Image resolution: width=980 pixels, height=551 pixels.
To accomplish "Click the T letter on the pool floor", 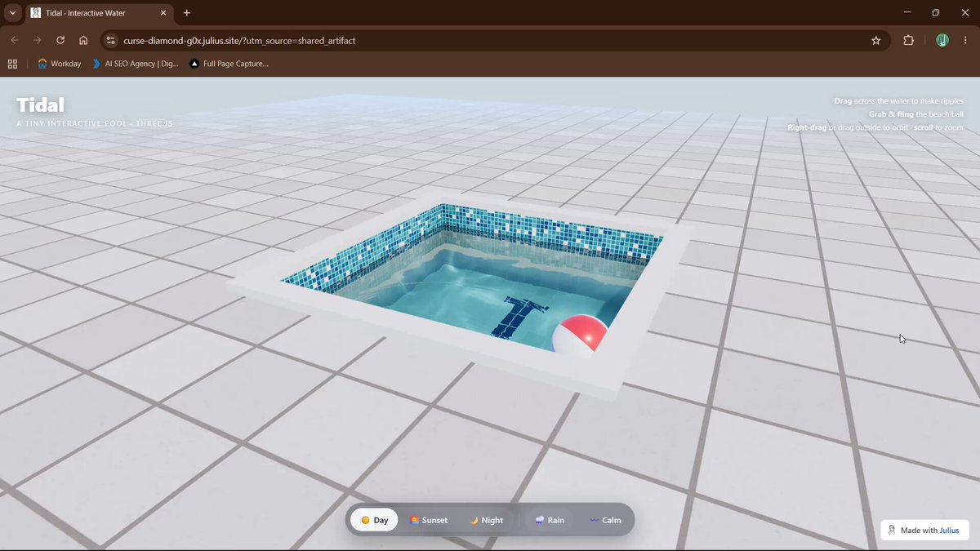I will [521, 318].
